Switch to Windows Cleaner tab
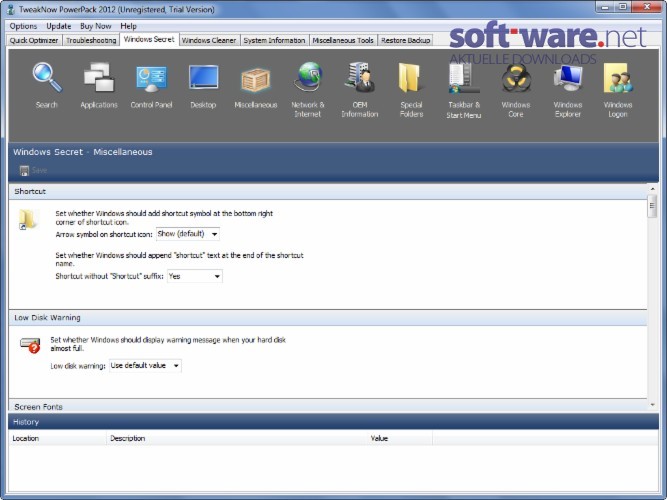The width and height of the screenshot is (667, 500). coord(209,40)
